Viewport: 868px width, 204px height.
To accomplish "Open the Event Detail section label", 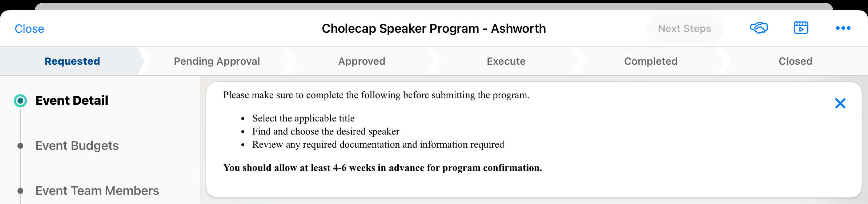I will pos(72,100).
